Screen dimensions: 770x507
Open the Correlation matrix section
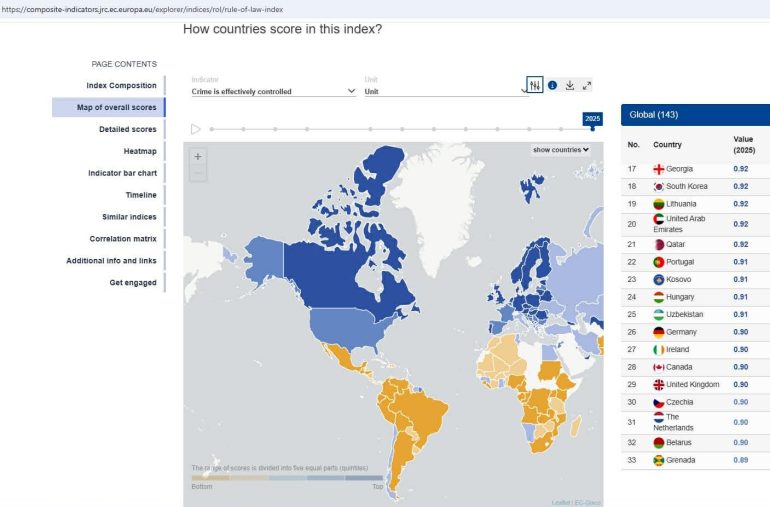(x=123, y=239)
